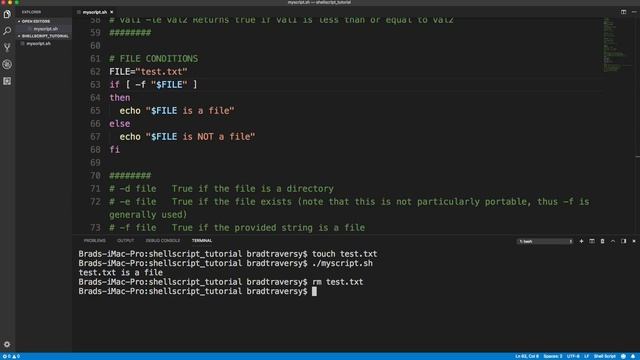Screen dimensions: 640x360
Task: Open the Extensions view
Action: click(7, 81)
